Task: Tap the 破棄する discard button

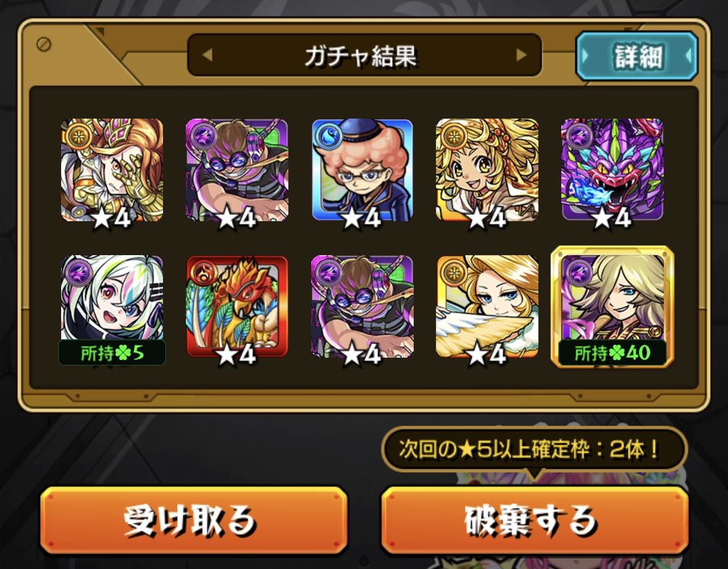Action: pos(534,520)
